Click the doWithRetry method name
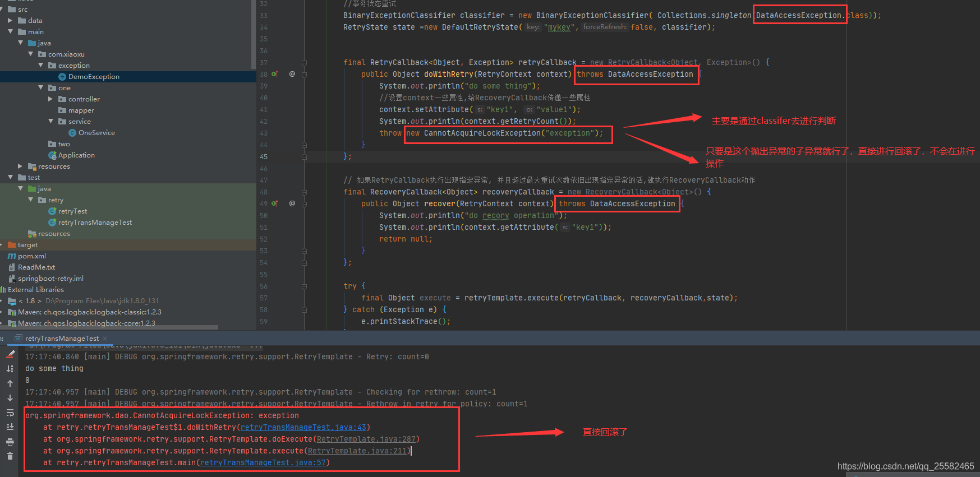980x477 pixels. pos(449,75)
